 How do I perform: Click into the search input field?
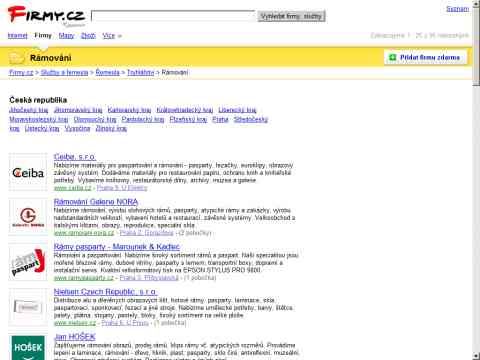tap(173, 16)
